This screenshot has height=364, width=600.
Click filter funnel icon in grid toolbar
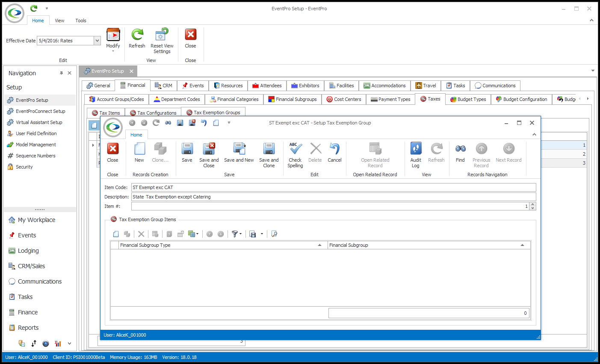click(x=235, y=234)
